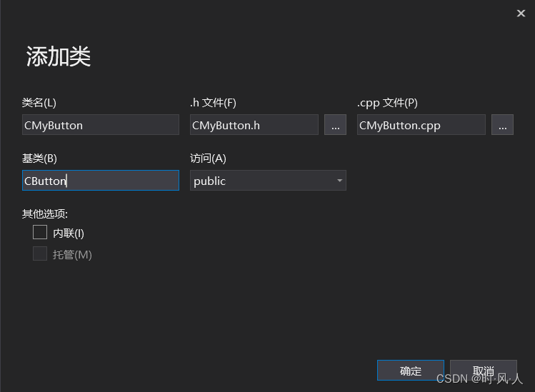The width and height of the screenshot is (535, 392).
Task: Open the 访问(A) dropdown showing public
Action: point(268,181)
